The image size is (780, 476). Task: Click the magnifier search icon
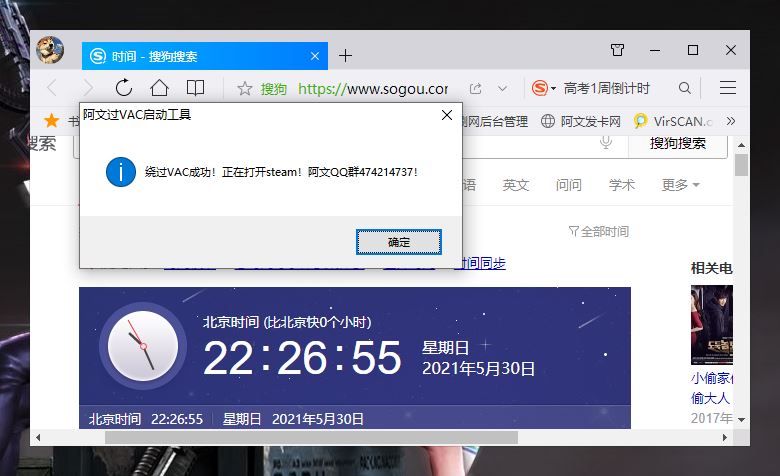coord(684,88)
